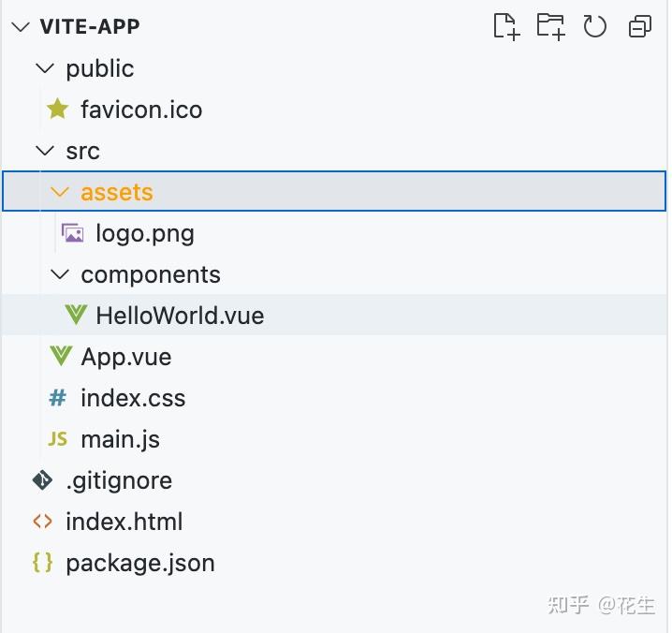Click the git icon beside .gitignore

43,480
